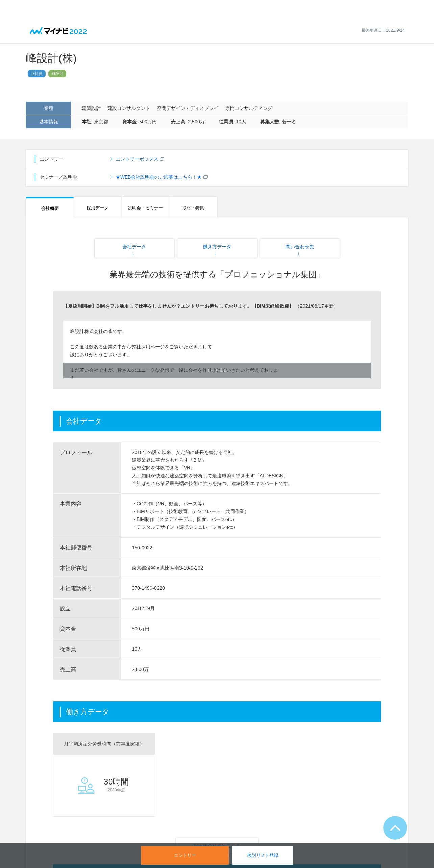Click the 建築設計 industry text

point(91,108)
